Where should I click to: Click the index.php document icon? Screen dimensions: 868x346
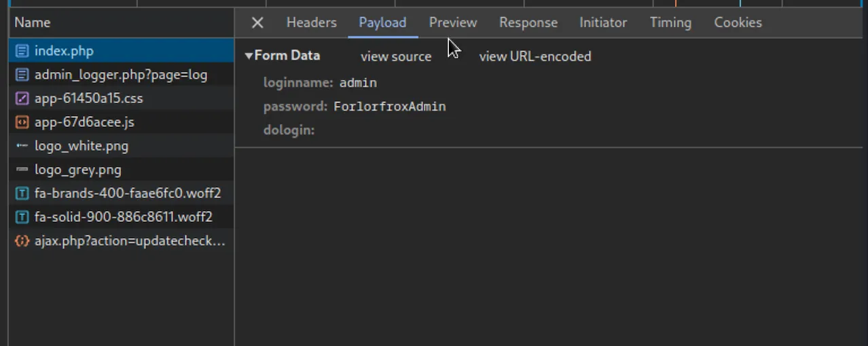click(x=22, y=51)
